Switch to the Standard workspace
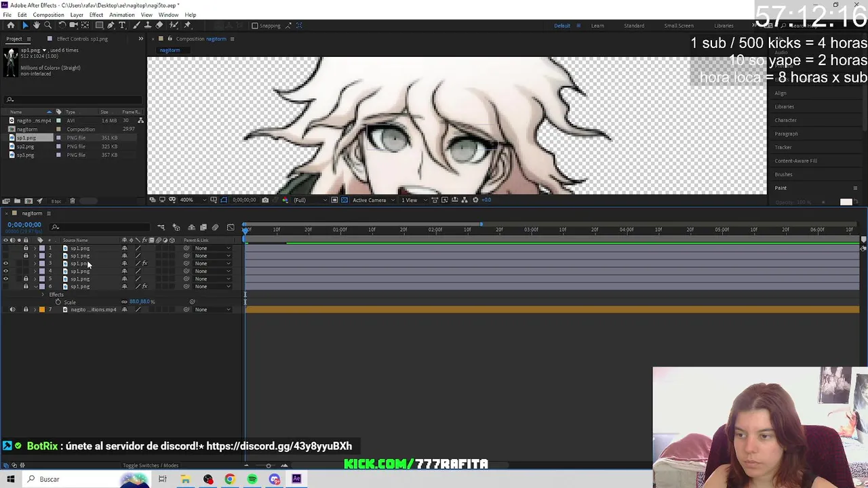 coord(634,26)
